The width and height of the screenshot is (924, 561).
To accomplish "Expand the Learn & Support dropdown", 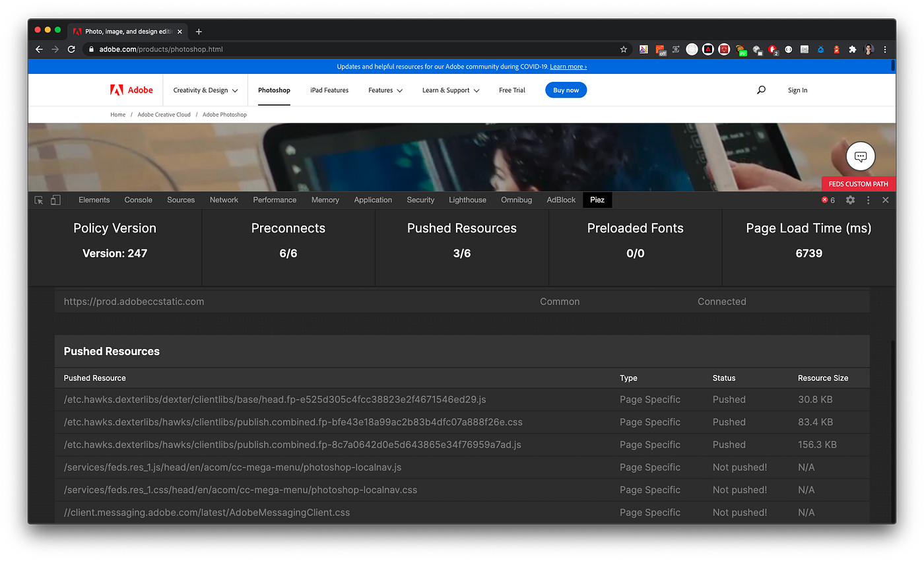I will (x=450, y=90).
